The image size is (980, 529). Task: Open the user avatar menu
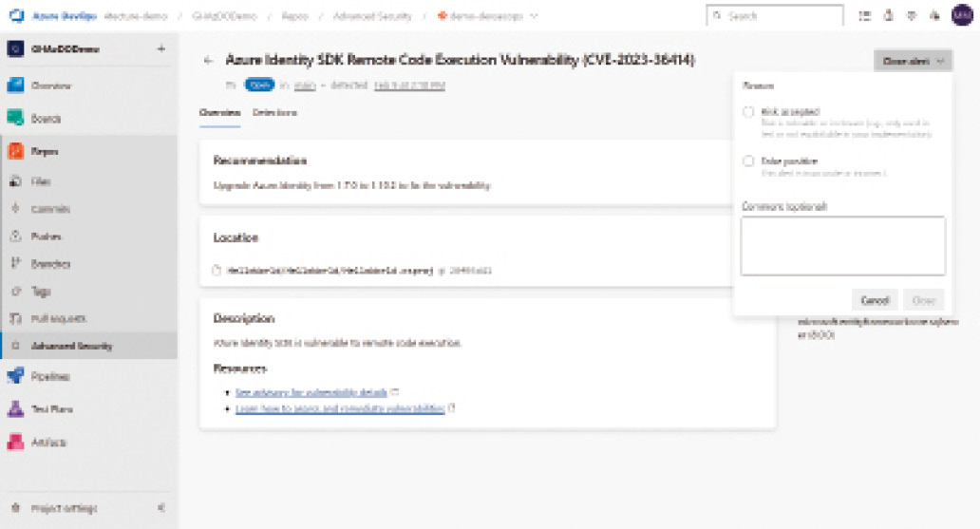tap(962, 15)
